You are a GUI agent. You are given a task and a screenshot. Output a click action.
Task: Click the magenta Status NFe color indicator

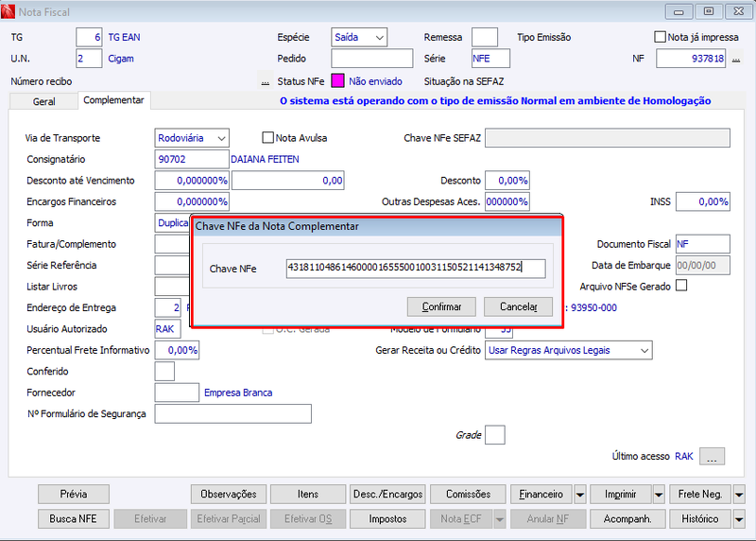337,81
